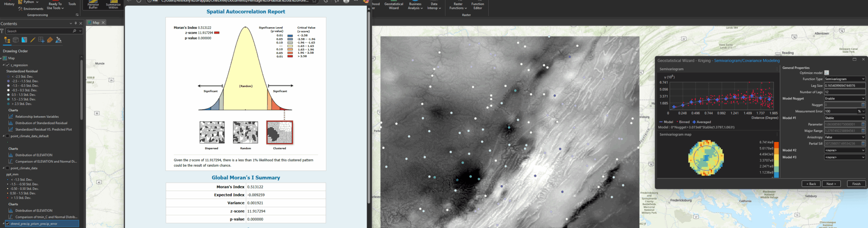Open the Function Type dropdown

pos(844,79)
